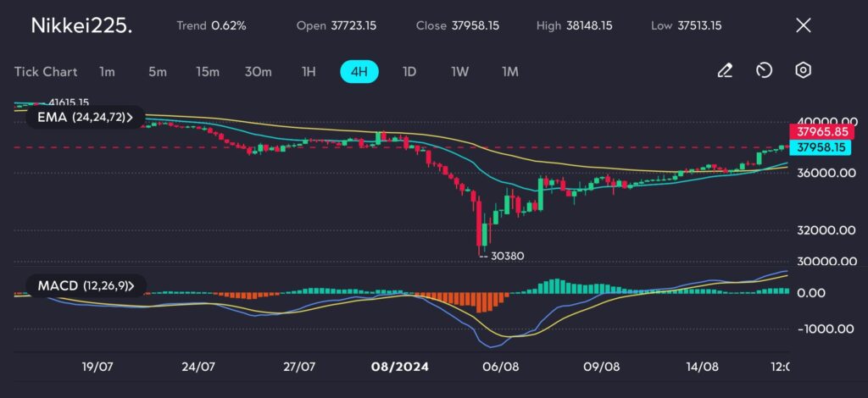Select the 1W weekly timeframe
This screenshot has height=398, width=868.
click(x=460, y=72)
